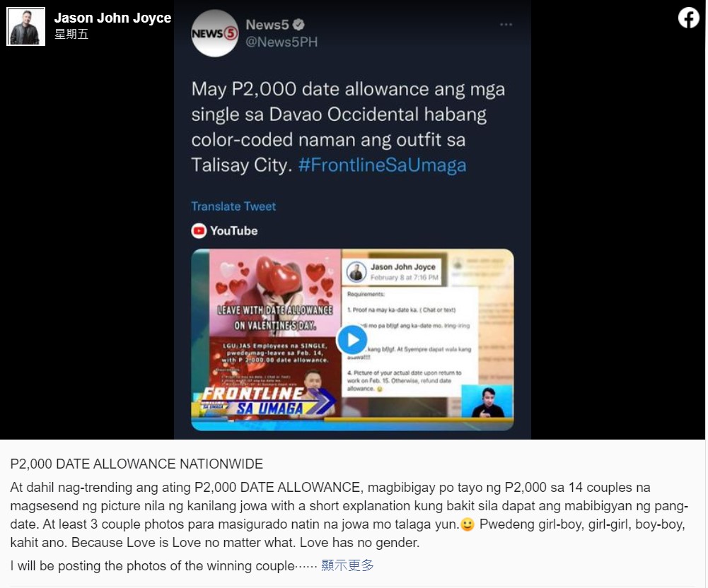
Task: Click the News5 verified badge
Action: [298, 24]
